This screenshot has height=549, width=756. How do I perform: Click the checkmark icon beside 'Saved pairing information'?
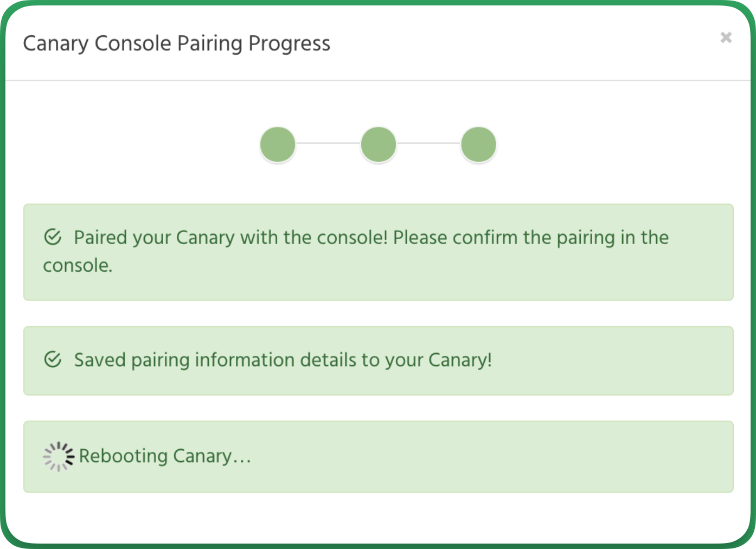click(53, 359)
